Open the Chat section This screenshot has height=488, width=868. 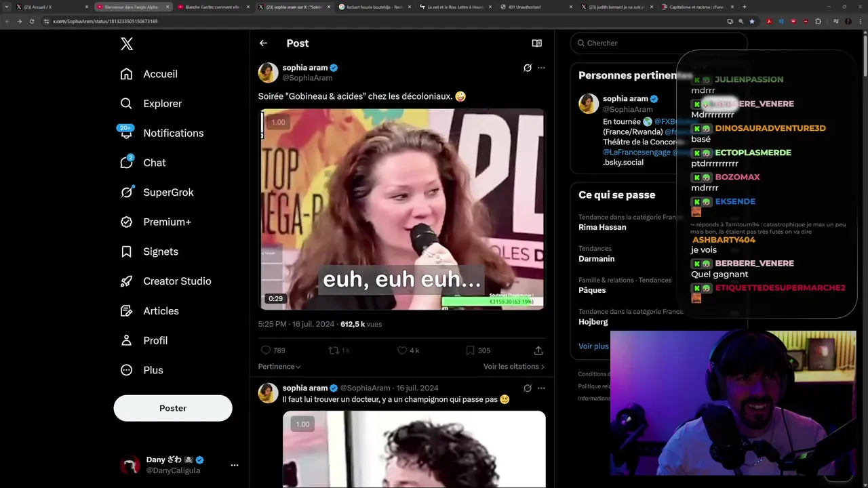pyautogui.click(x=143, y=163)
